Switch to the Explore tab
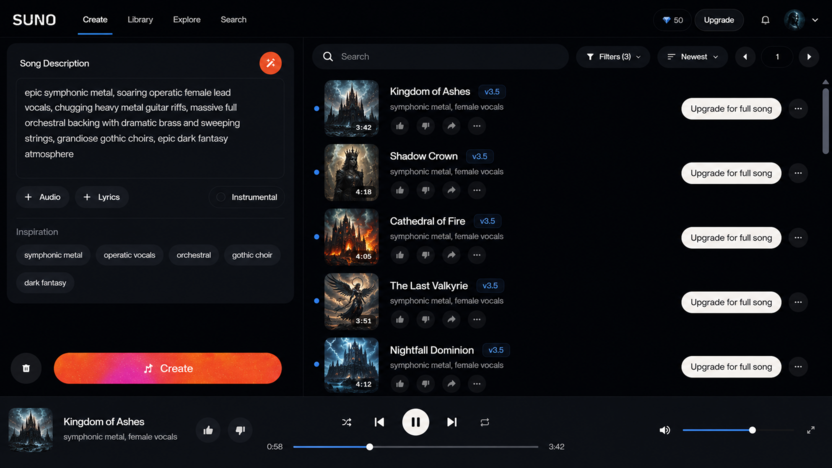The height and width of the screenshot is (468, 832). pyautogui.click(x=187, y=20)
